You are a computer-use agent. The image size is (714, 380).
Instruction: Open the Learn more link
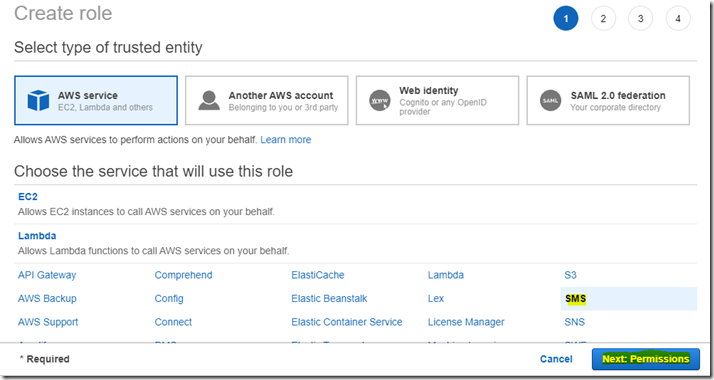286,140
